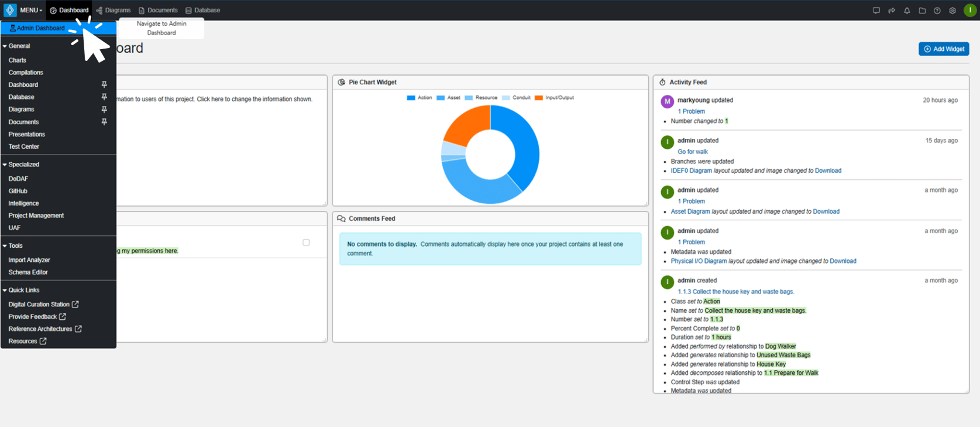Open the Physical I/O Diagram link
Viewport: 980px width, 427px height.
699,261
